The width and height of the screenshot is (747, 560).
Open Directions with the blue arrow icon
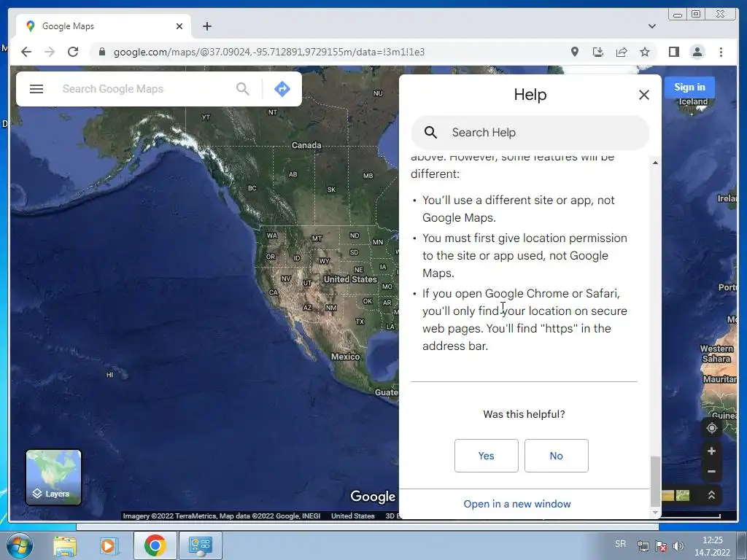(282, 89)
